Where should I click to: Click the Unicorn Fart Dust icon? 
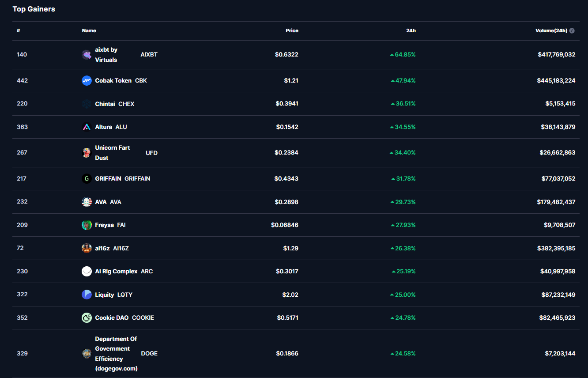(x=87, y=153)
